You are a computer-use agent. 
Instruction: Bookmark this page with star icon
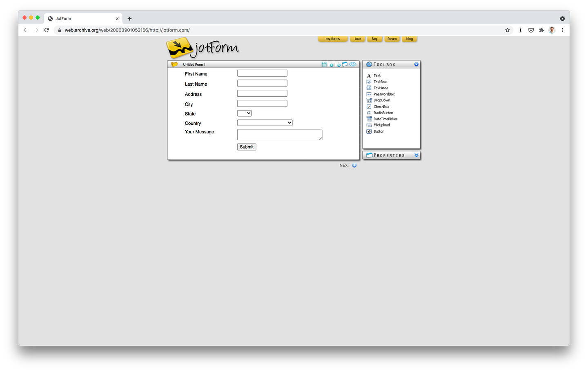click(508, 30)
